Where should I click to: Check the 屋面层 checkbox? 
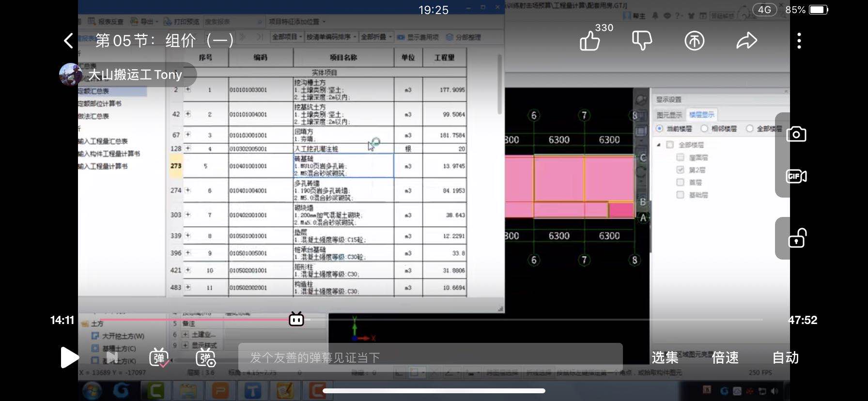click(x=680, y=157)
